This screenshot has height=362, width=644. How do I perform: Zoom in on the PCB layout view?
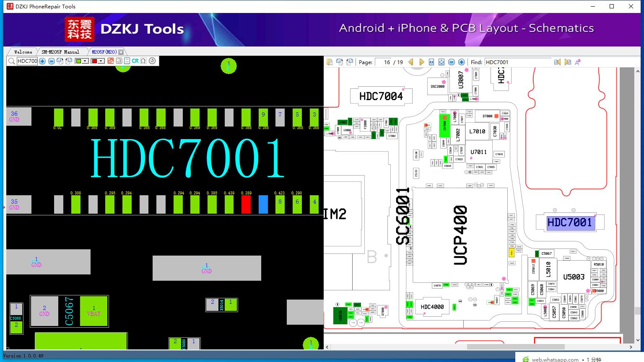click(x=42, y=61)
